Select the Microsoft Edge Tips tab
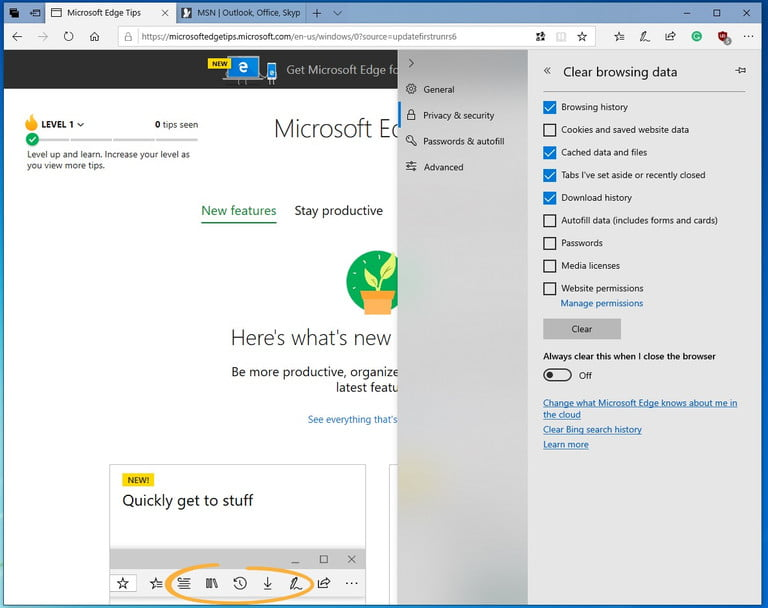Viewport: 768px width, 608px height. coord(111,13)
